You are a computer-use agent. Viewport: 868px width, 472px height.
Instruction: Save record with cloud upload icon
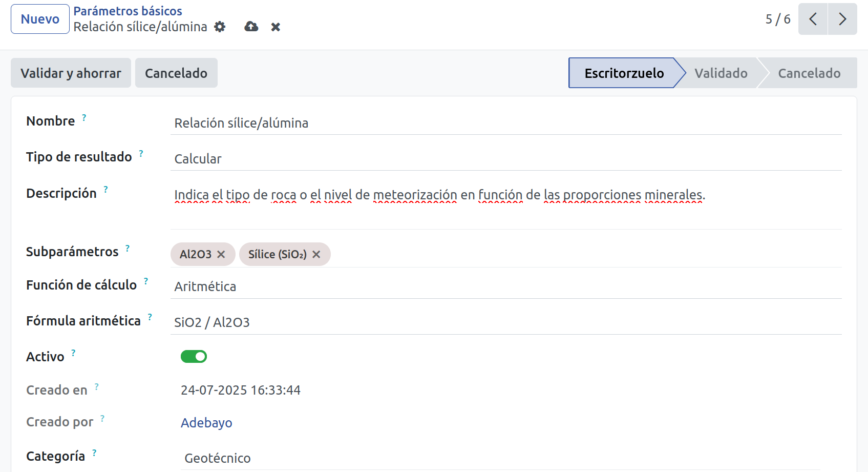(251, 27)
